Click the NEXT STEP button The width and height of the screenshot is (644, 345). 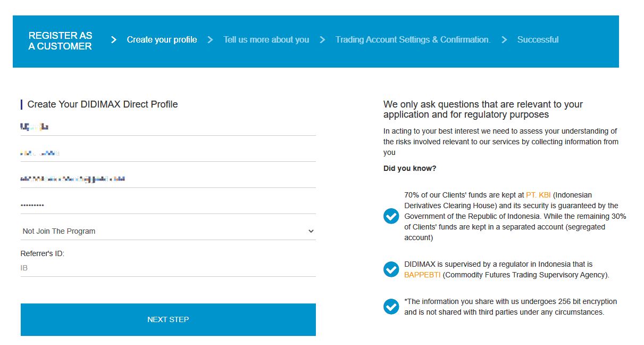tap(168, 319)
